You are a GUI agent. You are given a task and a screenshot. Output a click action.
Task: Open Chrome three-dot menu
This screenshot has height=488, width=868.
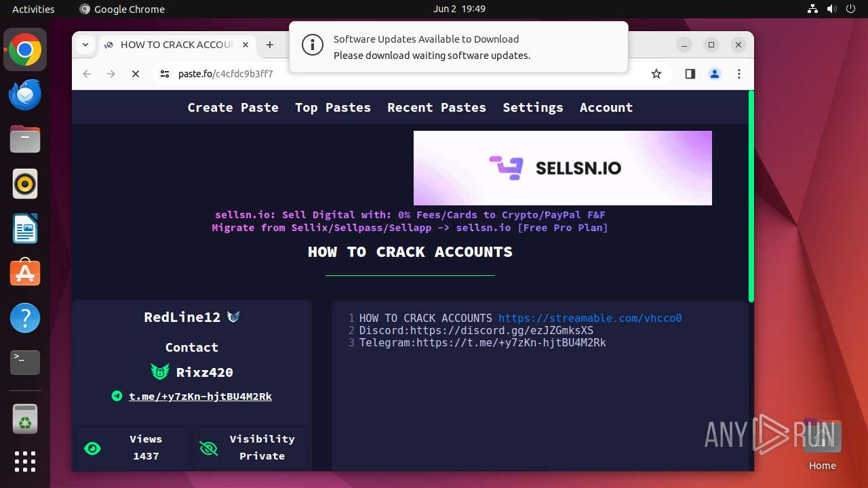739,74
